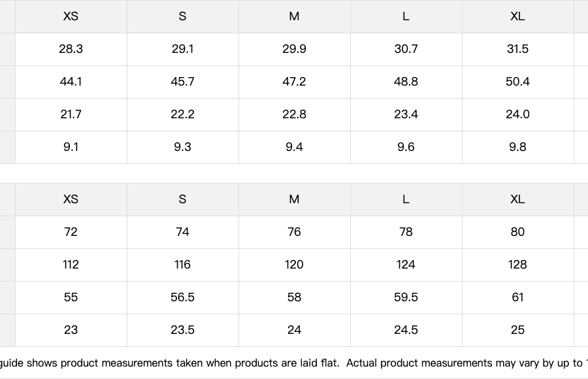Select the 61 cell under XL
The width and height of the screenshot is (588, 379).
(518, 297)
